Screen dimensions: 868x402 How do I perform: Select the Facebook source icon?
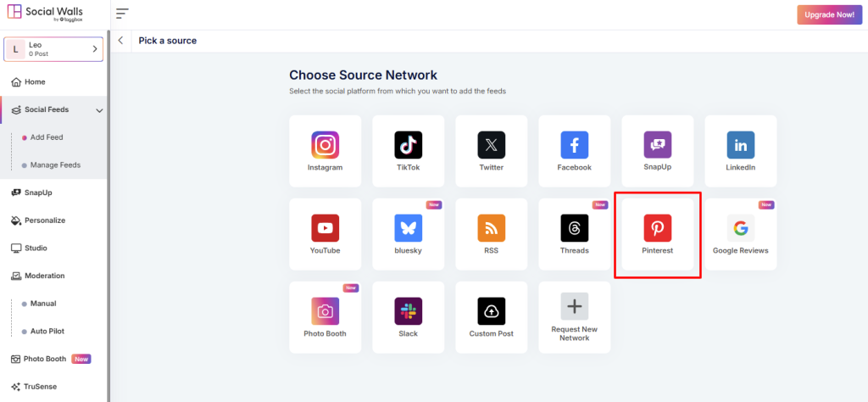(x=574, y=145)
